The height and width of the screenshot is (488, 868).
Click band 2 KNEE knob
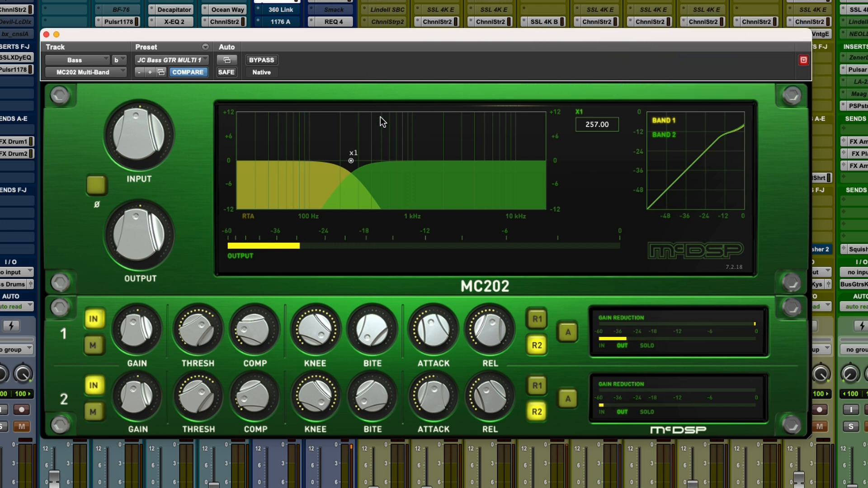click(315, 396)
